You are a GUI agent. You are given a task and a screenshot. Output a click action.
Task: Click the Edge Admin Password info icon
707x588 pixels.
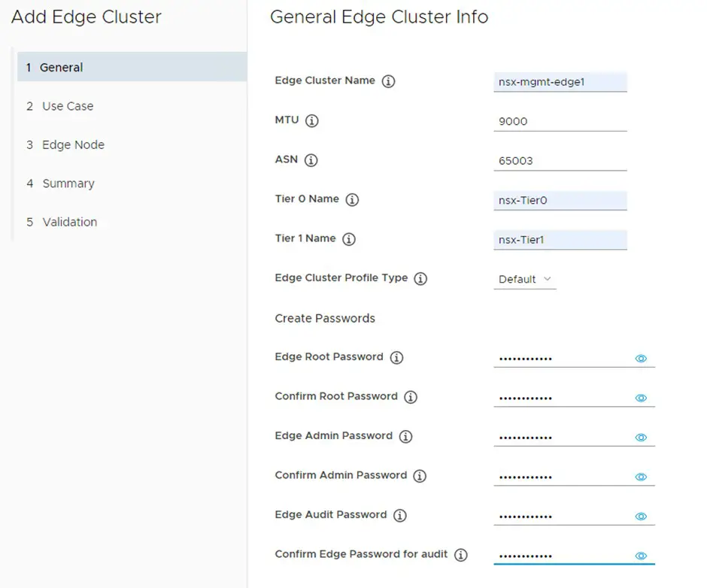point(405,437)
